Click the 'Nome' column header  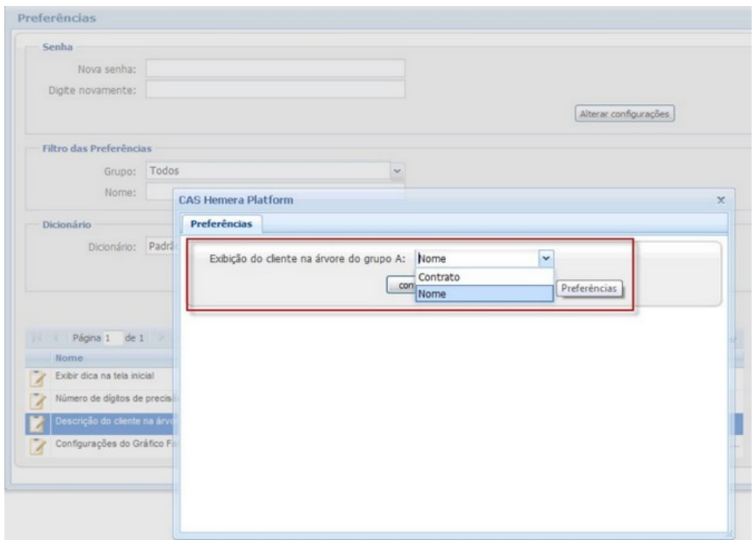tap(66, 359)
